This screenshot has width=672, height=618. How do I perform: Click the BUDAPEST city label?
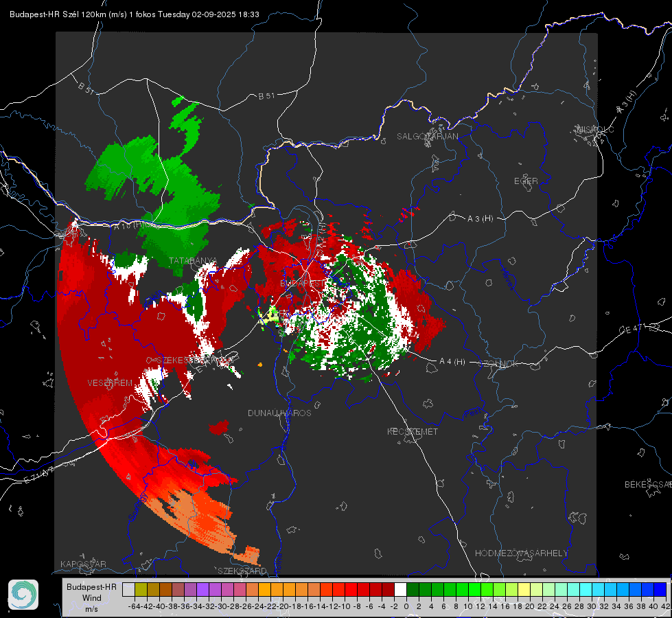click(x=302, y=284)
